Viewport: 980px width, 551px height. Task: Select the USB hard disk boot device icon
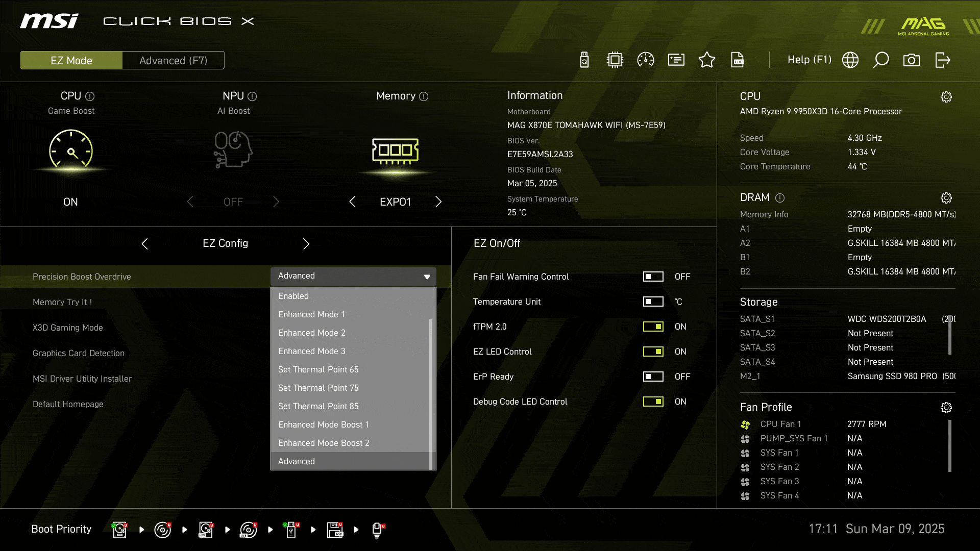pos(206,530)
